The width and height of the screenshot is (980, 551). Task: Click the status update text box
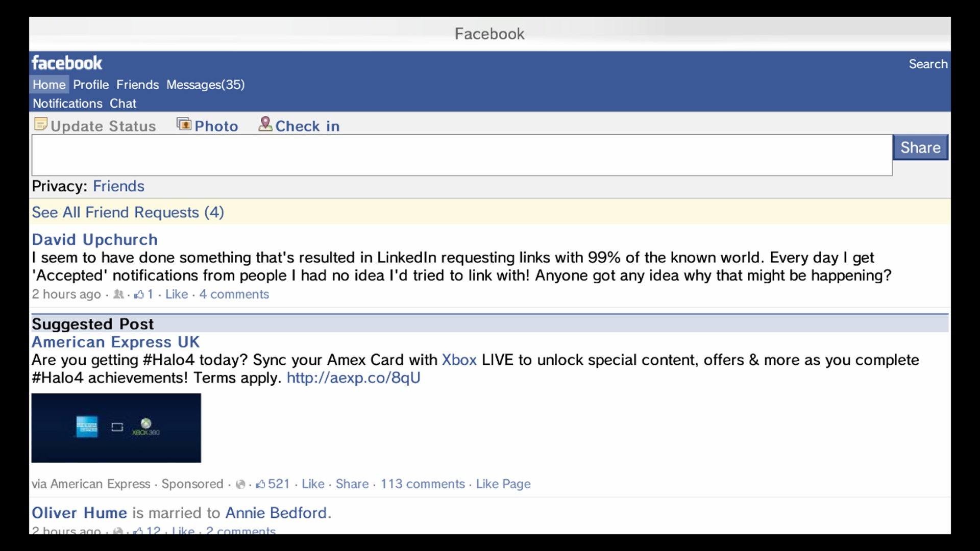pos(461,155)
